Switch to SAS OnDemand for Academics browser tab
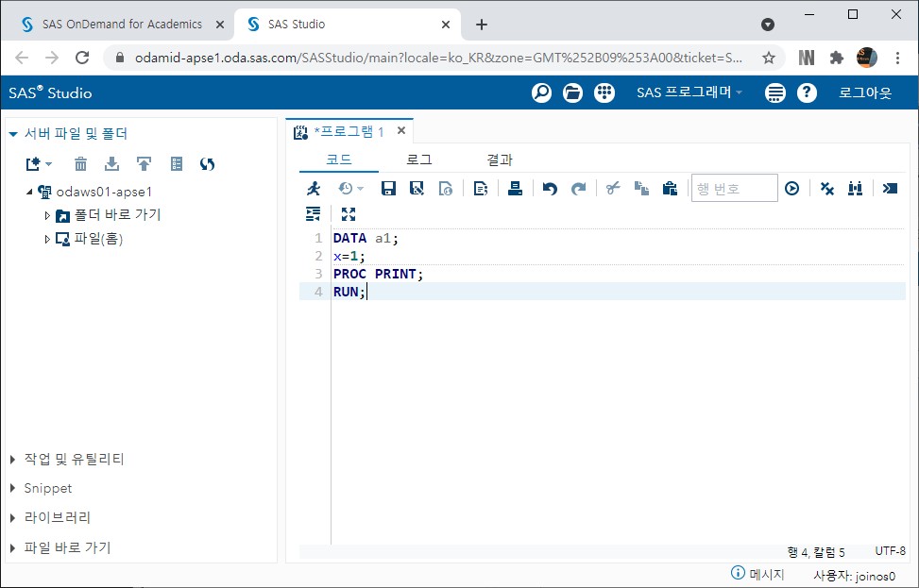 (122, 24)
